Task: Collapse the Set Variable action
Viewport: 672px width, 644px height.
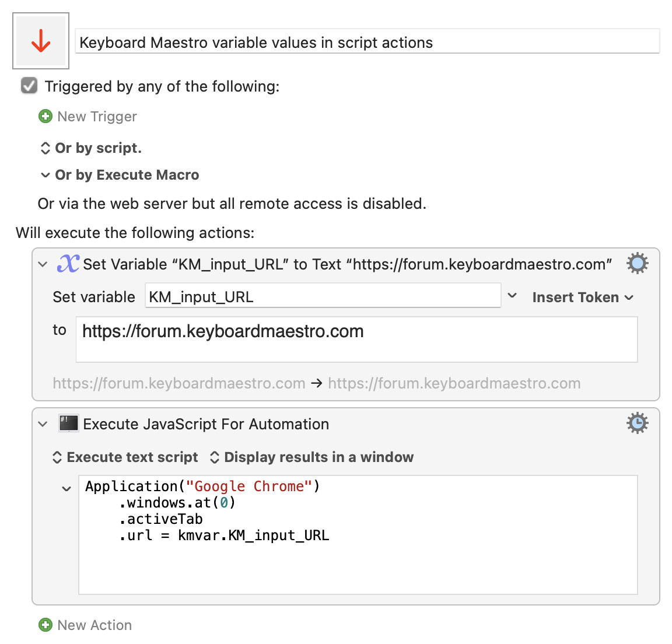Action: (x=43, y=264)
